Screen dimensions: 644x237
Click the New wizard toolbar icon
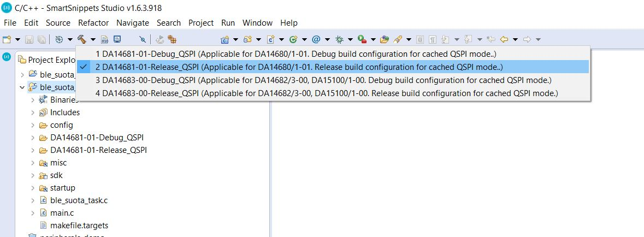pyautogui.click(x=7, y=39)
